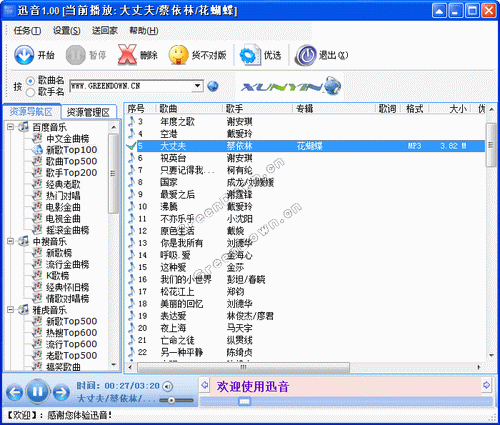500x425 pixels.
Task: Click the song list vertical scrollbar thumb
Action: (491, 145)
